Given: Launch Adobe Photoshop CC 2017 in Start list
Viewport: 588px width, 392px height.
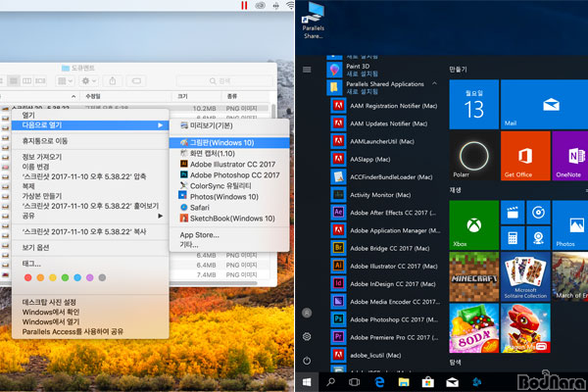Looking at the screenshot, I should tap(385, 319).
